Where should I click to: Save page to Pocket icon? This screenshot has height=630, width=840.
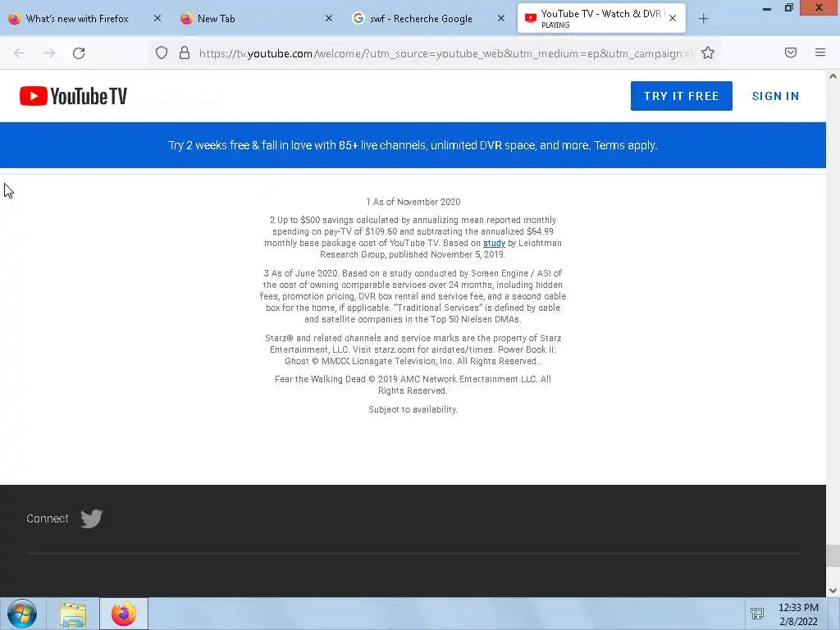tap(791, 52)
